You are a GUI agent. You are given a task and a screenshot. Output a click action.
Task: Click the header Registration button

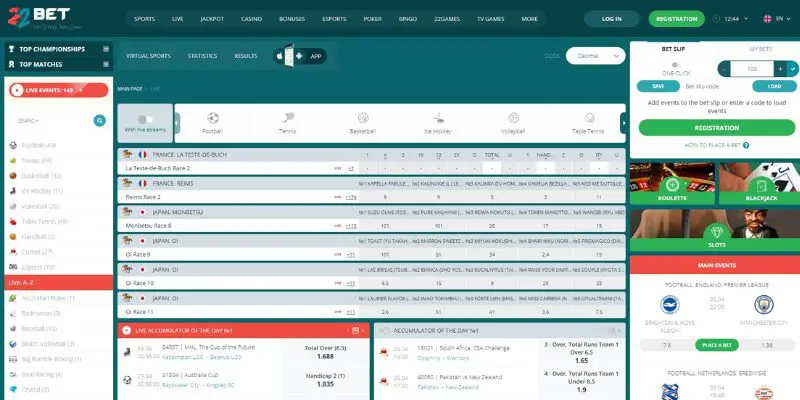pos(677,19)
